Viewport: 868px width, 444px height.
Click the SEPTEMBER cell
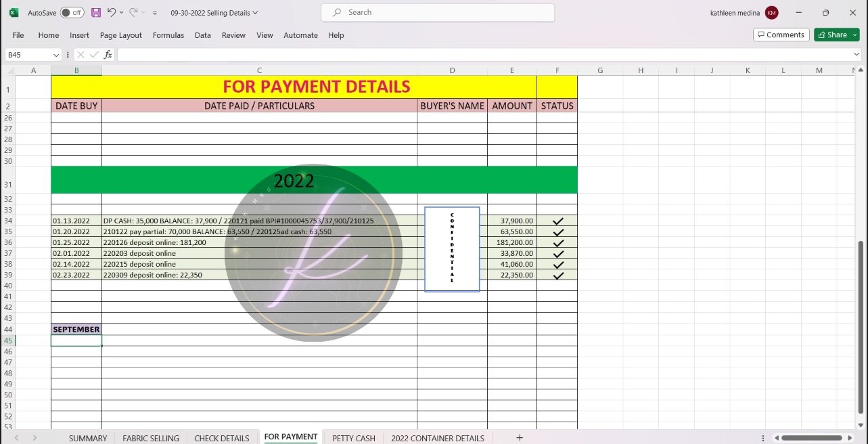76,330
